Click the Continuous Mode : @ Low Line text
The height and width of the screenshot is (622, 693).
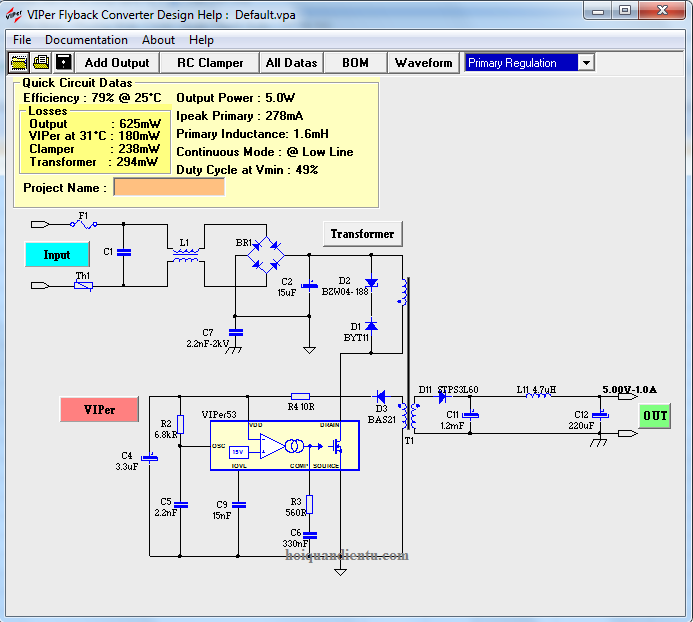tap(265, 152)
